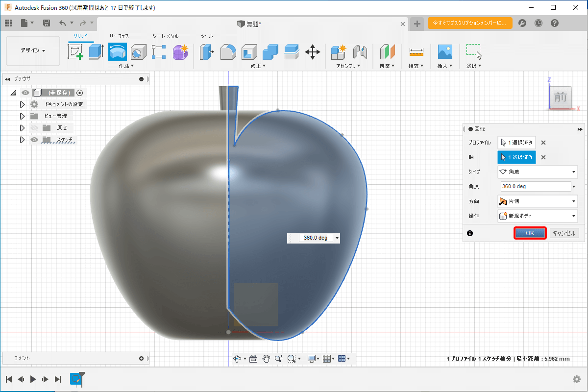Viewport: 588px width, 392px height.
Task: Open the 作成 menu
Action: coord(126,66)
